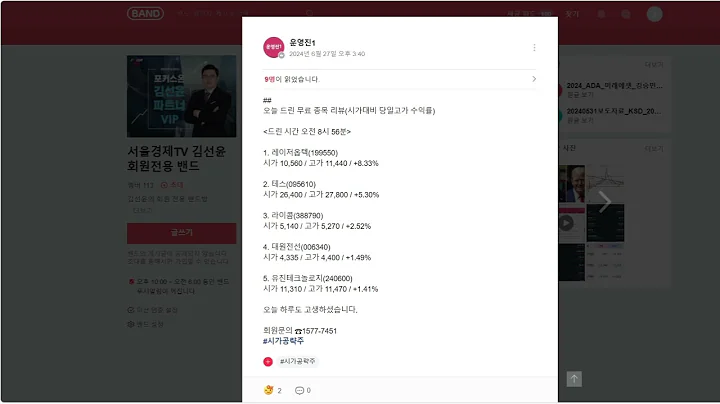Open the post options three-dot menu
The width and height of the screenshot is (720, 404).
pyautogui.click(x=534, y=48)
